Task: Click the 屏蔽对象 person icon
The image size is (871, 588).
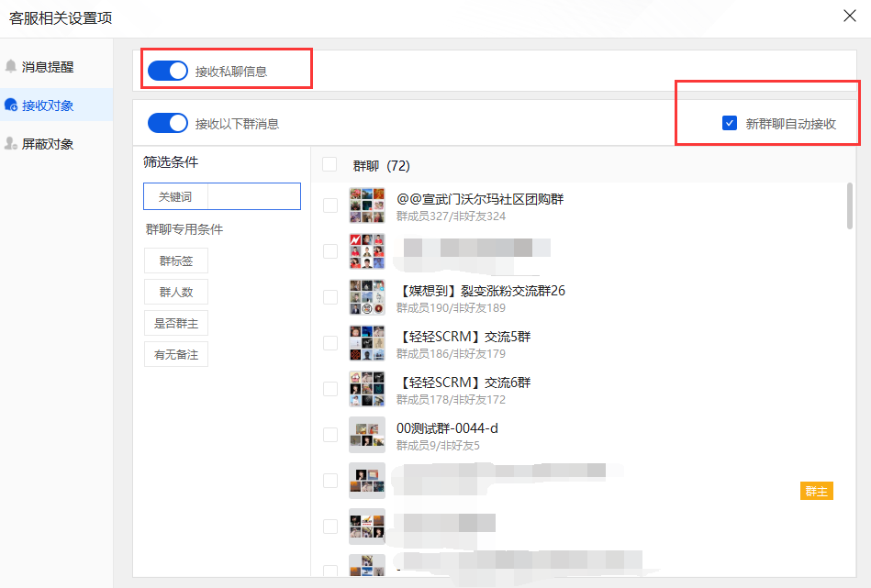Action: [x=11, y=144]
